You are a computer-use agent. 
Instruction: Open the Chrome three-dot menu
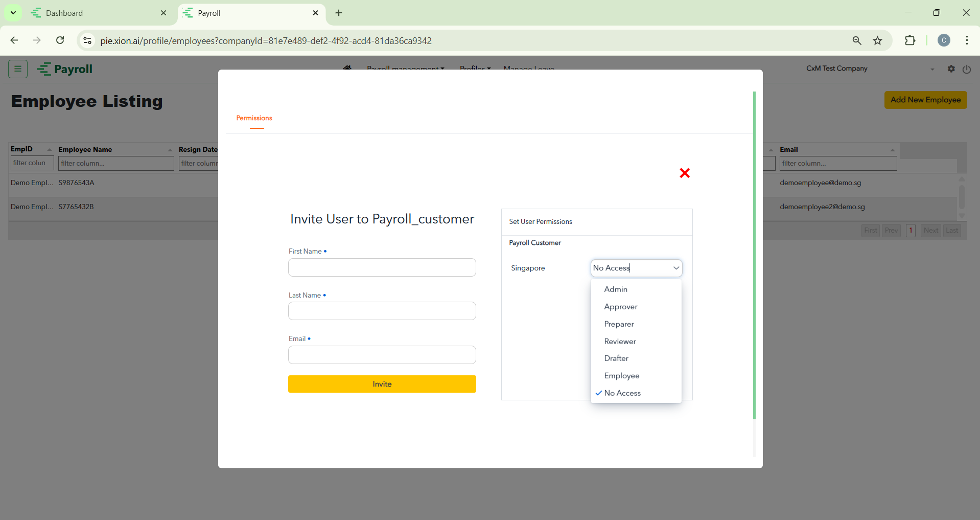coord(967,40)
